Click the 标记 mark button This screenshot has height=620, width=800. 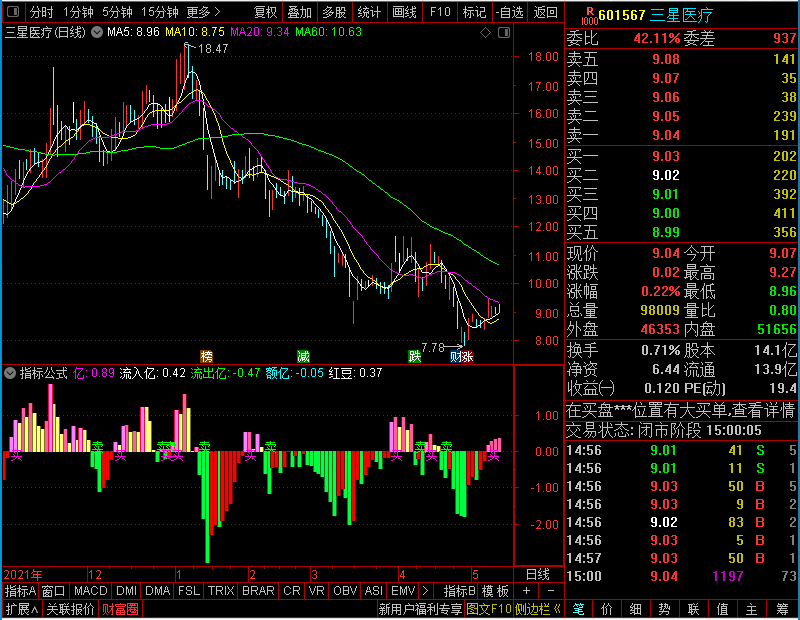(x=474, y=12)
